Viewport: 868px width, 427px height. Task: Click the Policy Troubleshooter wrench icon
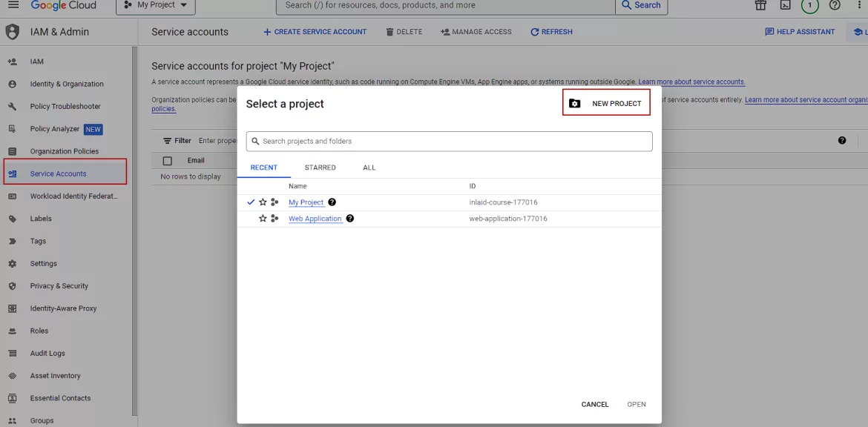pyautogui.click(x=12, y=106)
